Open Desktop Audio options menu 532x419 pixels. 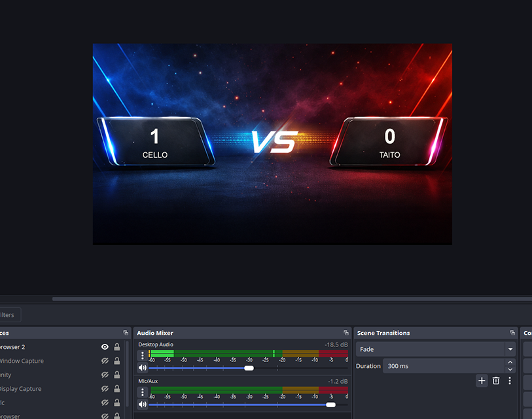click(142, 355)
